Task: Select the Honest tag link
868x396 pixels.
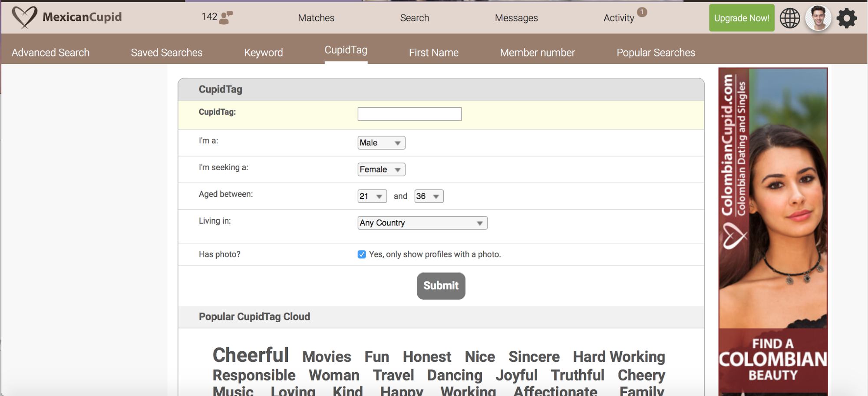Action: 427,357
